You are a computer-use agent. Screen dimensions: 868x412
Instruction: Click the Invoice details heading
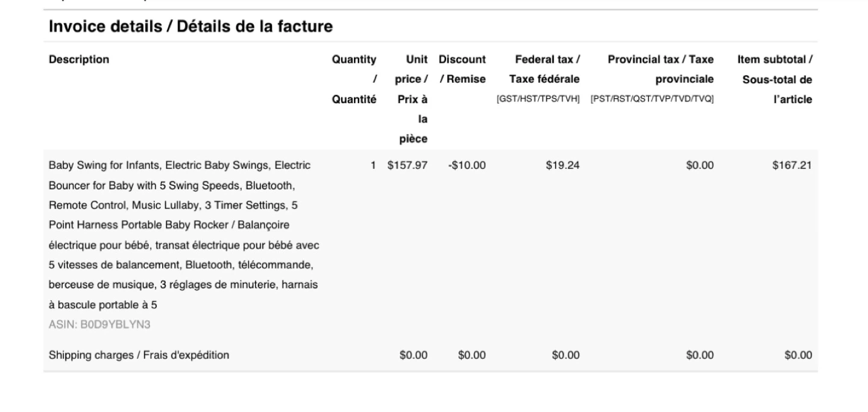190,27
